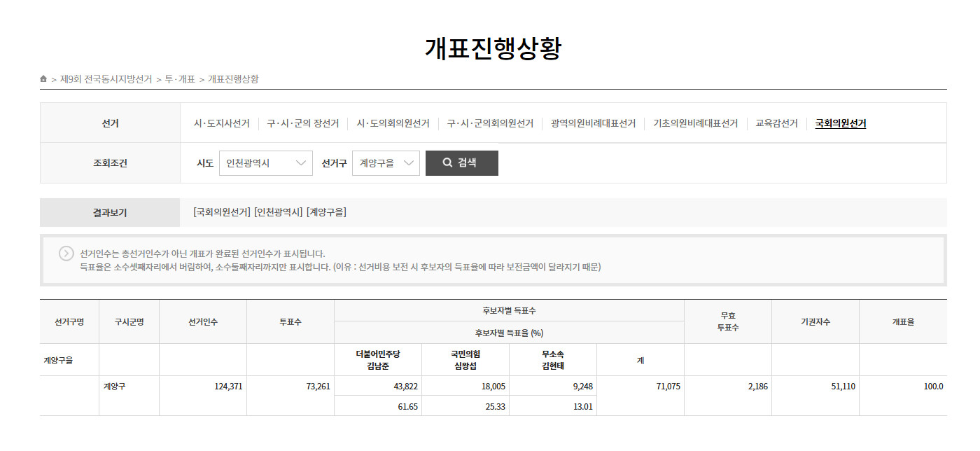The width and height of the screenshot is (980, 451).
Task: Click counting rate 100.0
Action: pyautogui.click(x=934, y=386)
